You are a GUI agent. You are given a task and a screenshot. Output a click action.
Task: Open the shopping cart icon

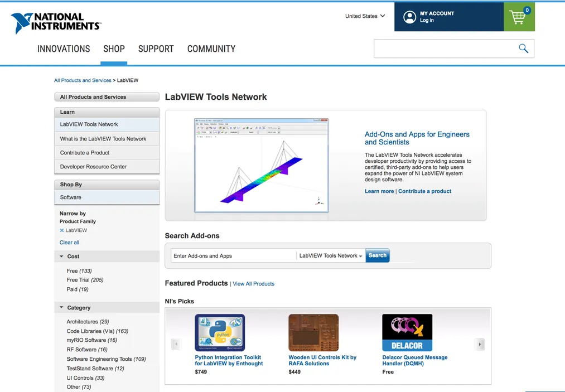pyautogui.click(x=519, y=17)
